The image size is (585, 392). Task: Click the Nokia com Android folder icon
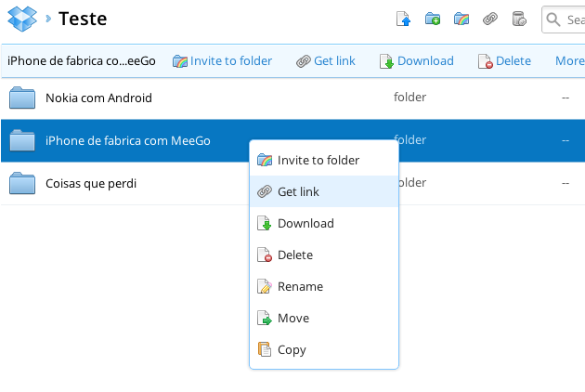pyautogui.click(x=22, y=98)
